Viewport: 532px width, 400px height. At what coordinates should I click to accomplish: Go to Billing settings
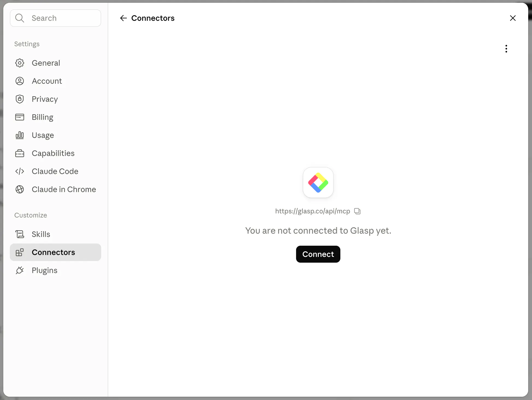point(55,117)
